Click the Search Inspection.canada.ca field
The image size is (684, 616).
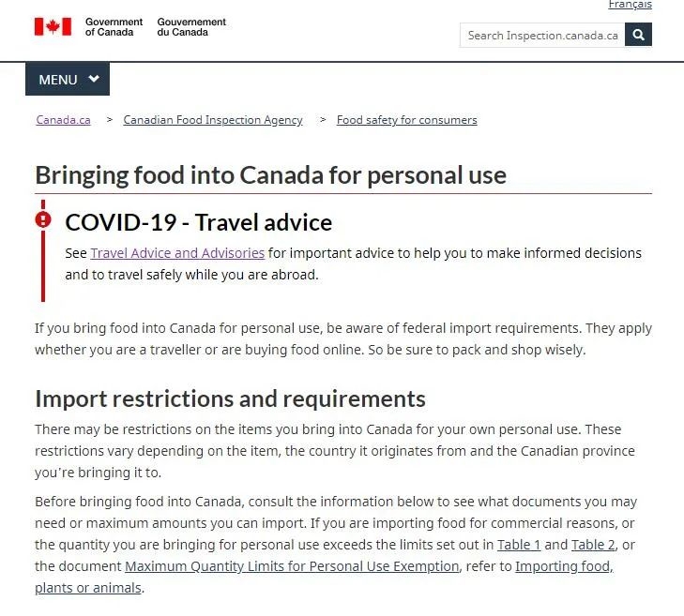point(542,35)
